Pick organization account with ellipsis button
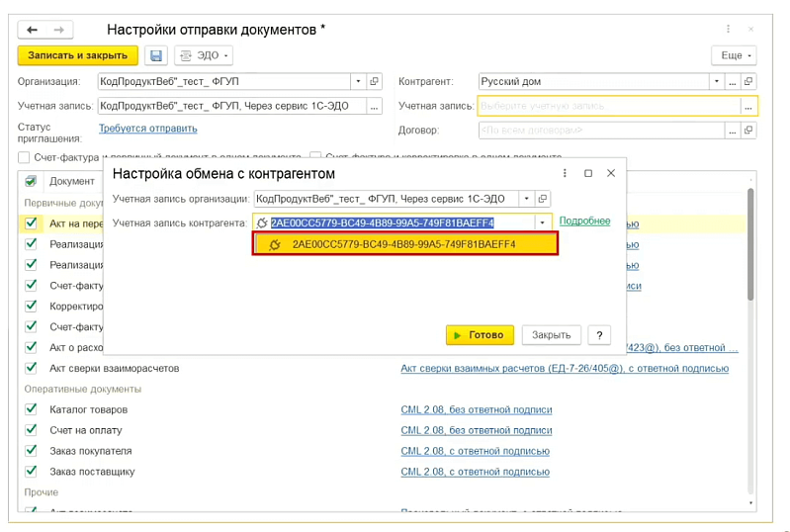This screenshot has width=790, height=532. tap(375, 106)
